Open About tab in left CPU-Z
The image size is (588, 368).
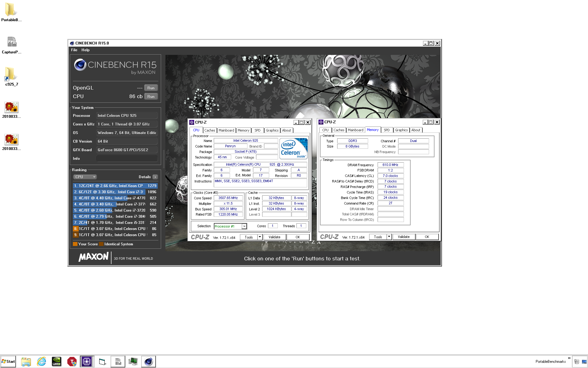point(287,130)
